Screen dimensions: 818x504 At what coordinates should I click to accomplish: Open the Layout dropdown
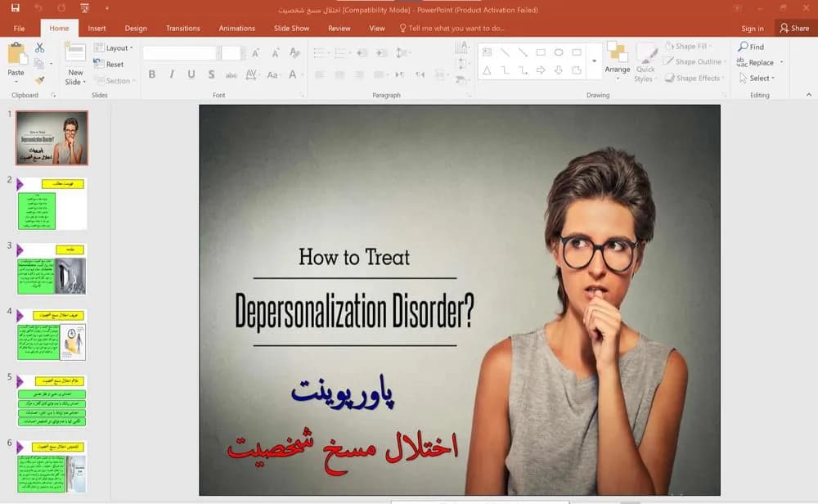click(x=113, y=48)
